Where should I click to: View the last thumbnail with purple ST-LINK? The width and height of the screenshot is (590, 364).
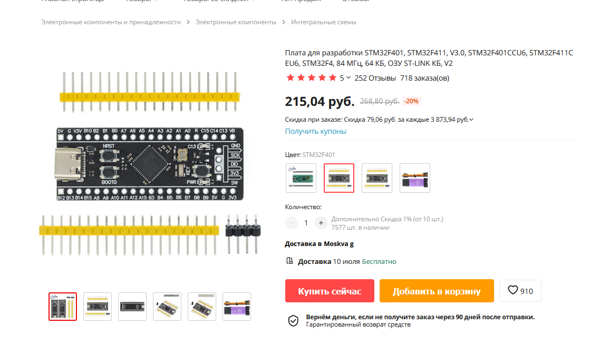coord(237,307)
